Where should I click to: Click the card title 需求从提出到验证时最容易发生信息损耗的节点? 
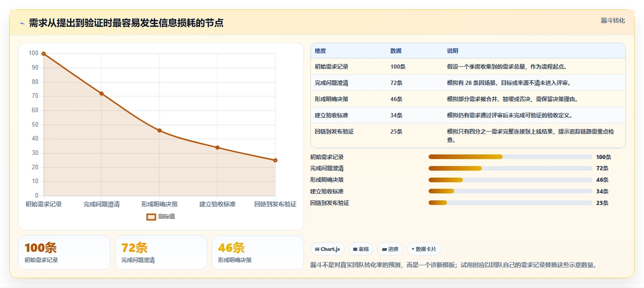126,23
